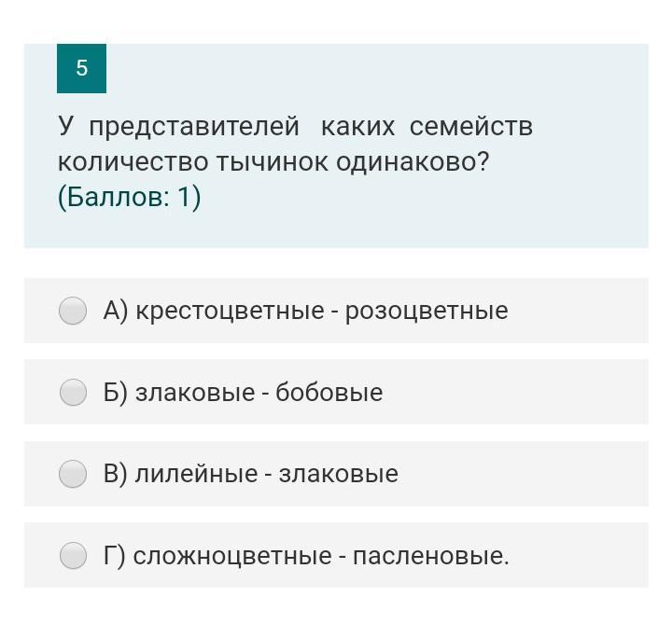Click the "Б)" option letter
The width and height of the screenshot is (672, 638).
115,393
